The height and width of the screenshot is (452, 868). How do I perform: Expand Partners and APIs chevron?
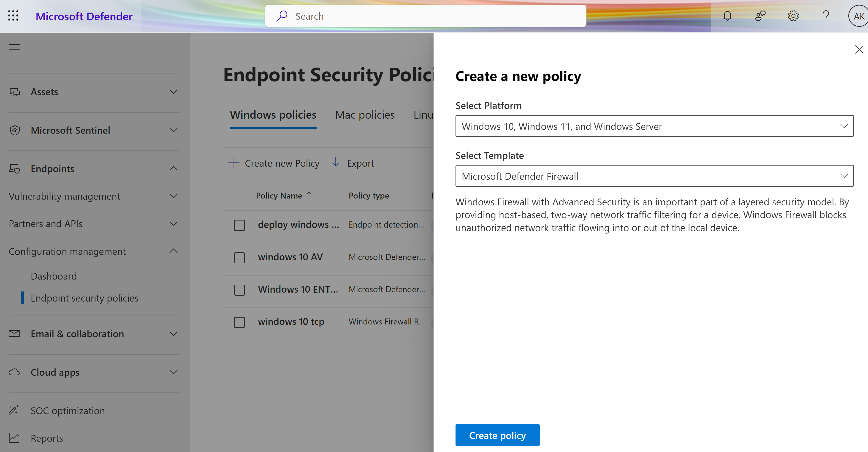(174, 224)
